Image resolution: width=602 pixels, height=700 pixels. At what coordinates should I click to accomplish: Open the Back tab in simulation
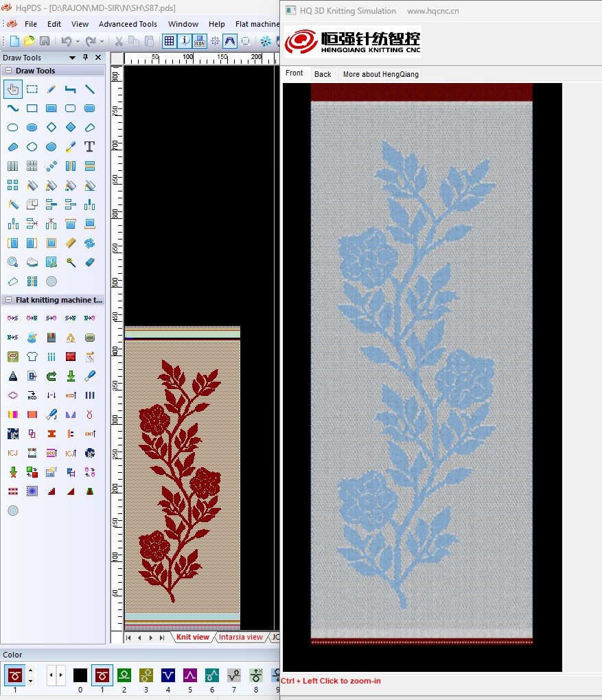pyautogui.click(x=323, y=74)
